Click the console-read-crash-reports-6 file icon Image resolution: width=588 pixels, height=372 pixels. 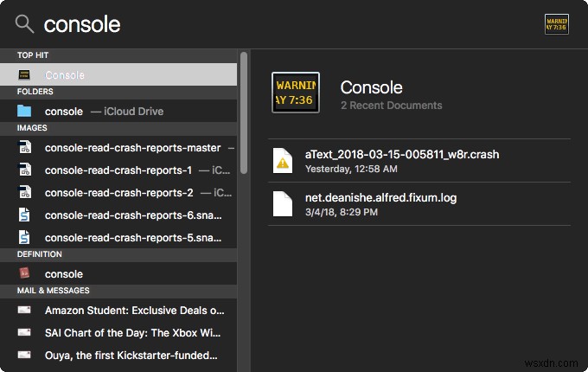(24, 215)
